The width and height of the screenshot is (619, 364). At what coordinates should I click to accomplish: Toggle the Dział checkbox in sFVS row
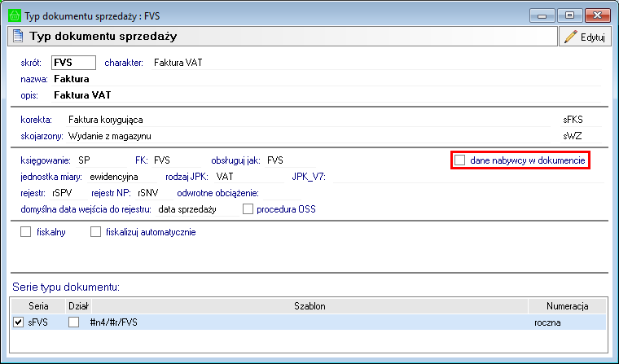coord(74,322)
